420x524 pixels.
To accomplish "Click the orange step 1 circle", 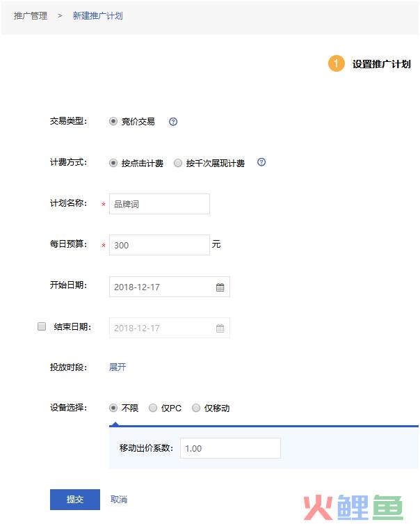I will click(x=336, y=63).
